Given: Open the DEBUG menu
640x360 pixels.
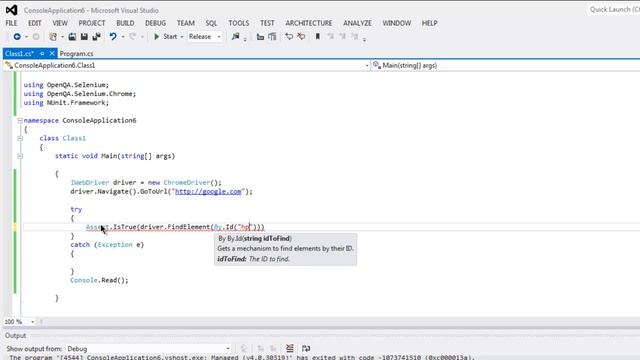Looking at the screenshot, I should tap(156, 23).
